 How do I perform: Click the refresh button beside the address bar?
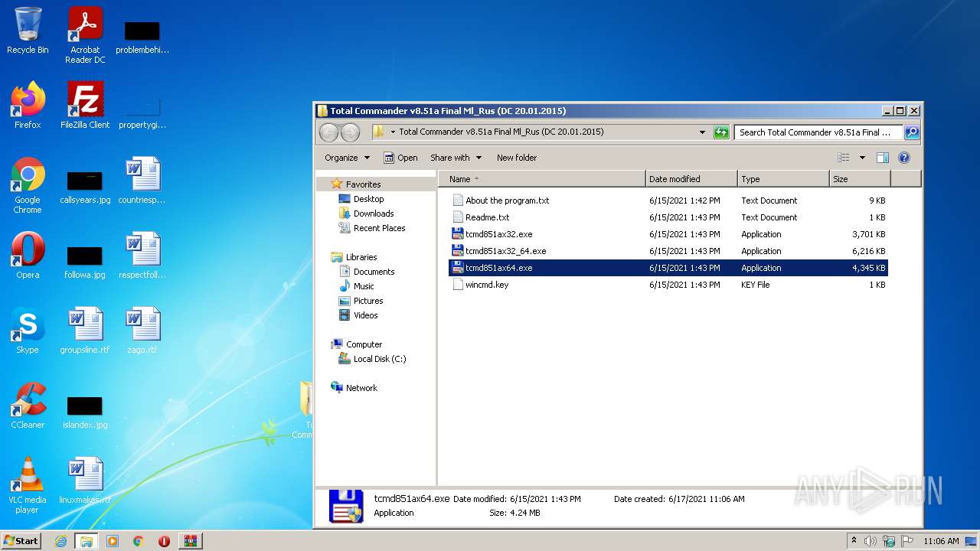pyautogui.click(x=721, y=132)
